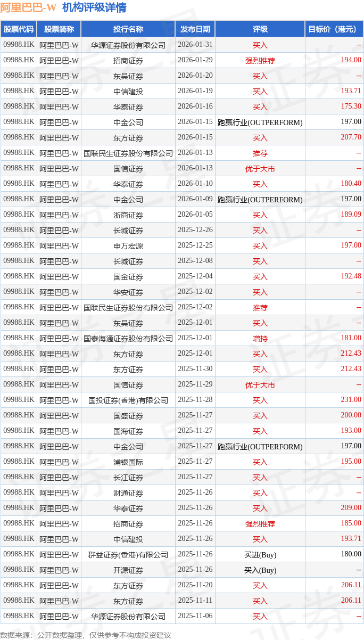The width and height of the screenshot is (364, 640).
Task: Select 申万宏源 firm name
Action: point(128,245)
